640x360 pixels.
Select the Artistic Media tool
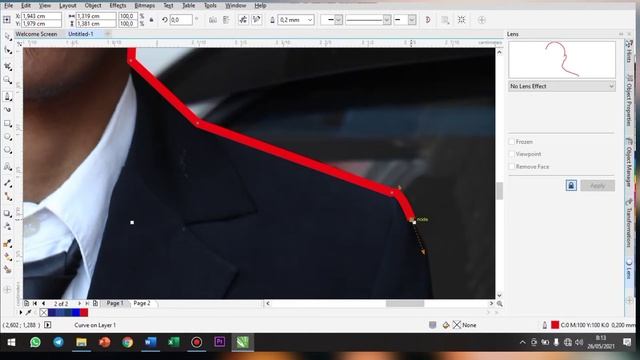tap(8, 109)
